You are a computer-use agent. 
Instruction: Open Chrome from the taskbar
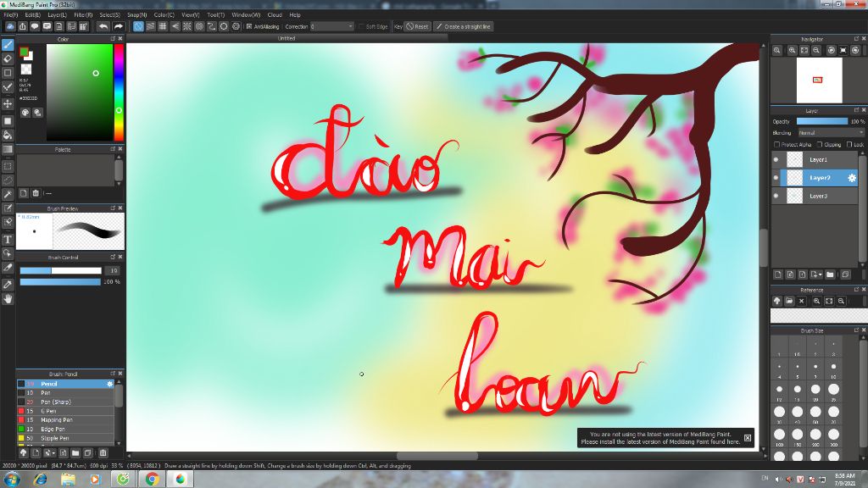click(152, 480)
